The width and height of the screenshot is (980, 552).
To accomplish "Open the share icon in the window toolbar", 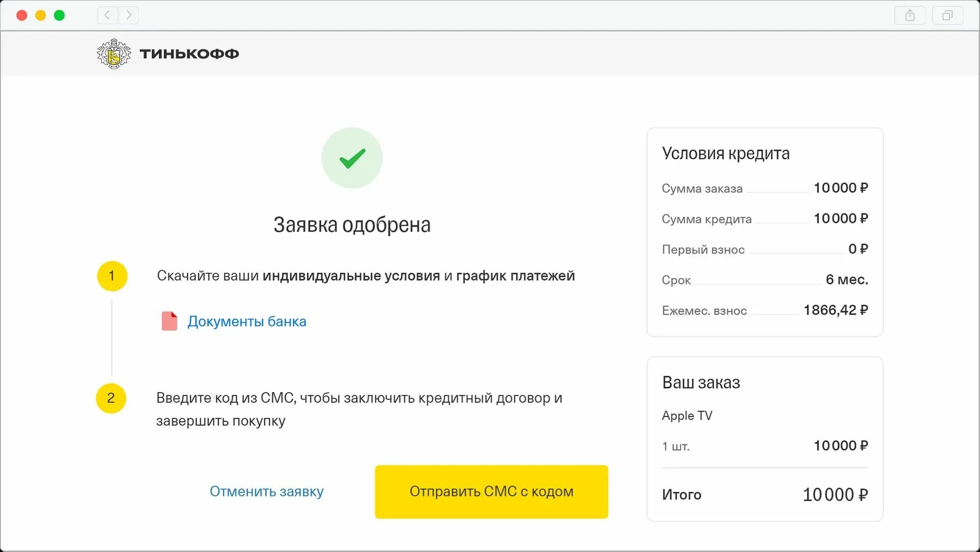I will [910, 15].
